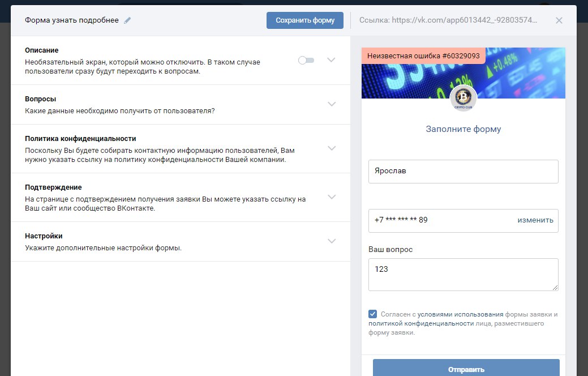
Task: Open the Вопросы section heading
Action: point(40,99)
